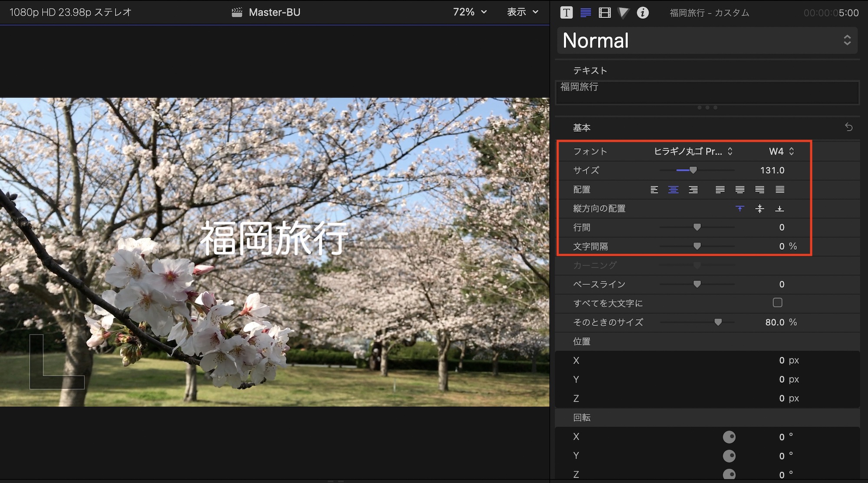The width and height of the screenshot is (868, 483).
Task: Click the Master-BU project title
Action: pyautogui.click(x=274, y=12)
